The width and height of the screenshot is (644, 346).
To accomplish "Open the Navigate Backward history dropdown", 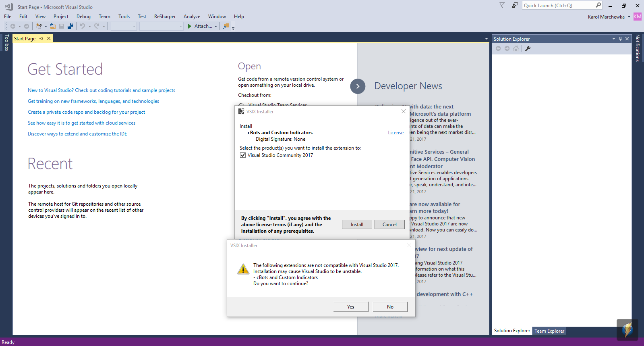I will pyautogui.click(x=19, y=27).
